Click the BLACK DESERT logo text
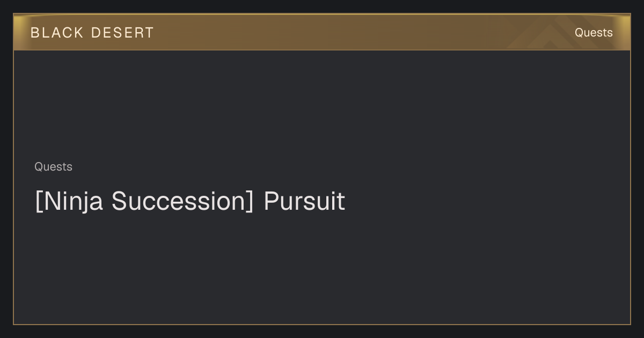The image size is (644, 338). [92, 33]
